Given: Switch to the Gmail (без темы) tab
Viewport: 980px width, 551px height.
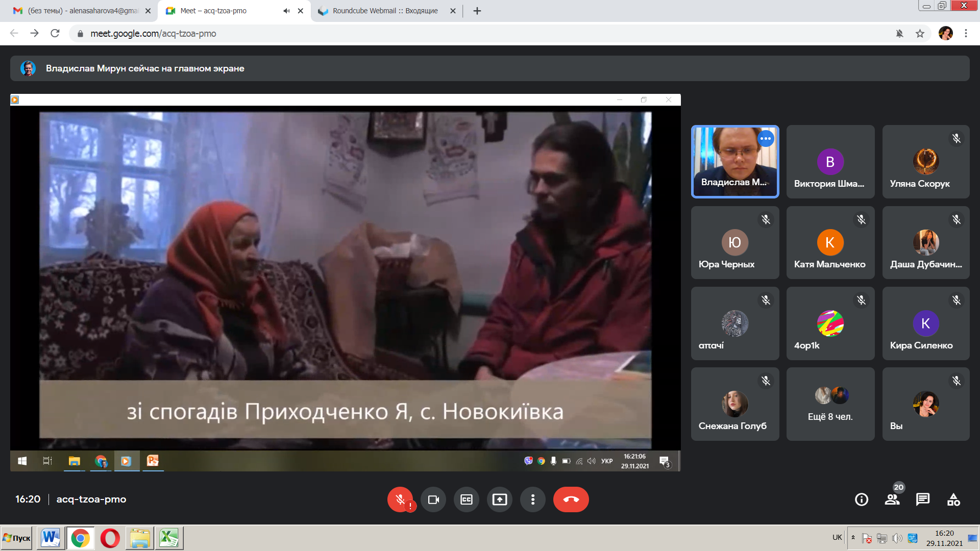Looking at the screenshot, I should (x=82, y=11).
